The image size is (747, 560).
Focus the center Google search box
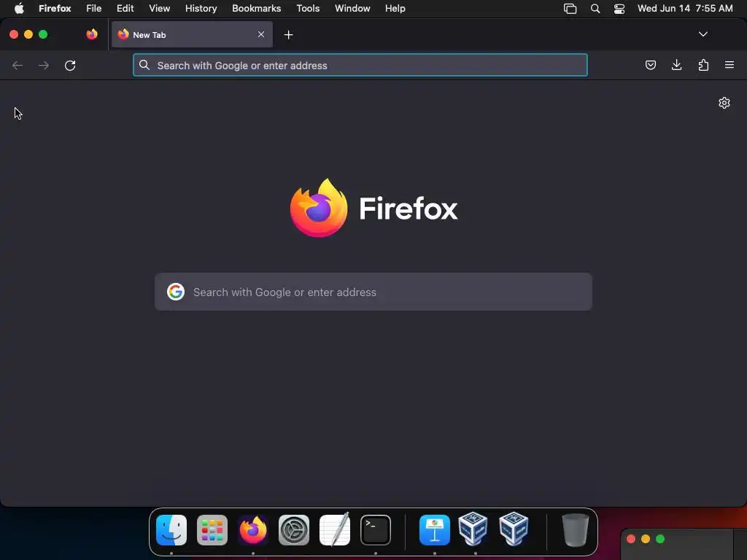tap(373, 292)
